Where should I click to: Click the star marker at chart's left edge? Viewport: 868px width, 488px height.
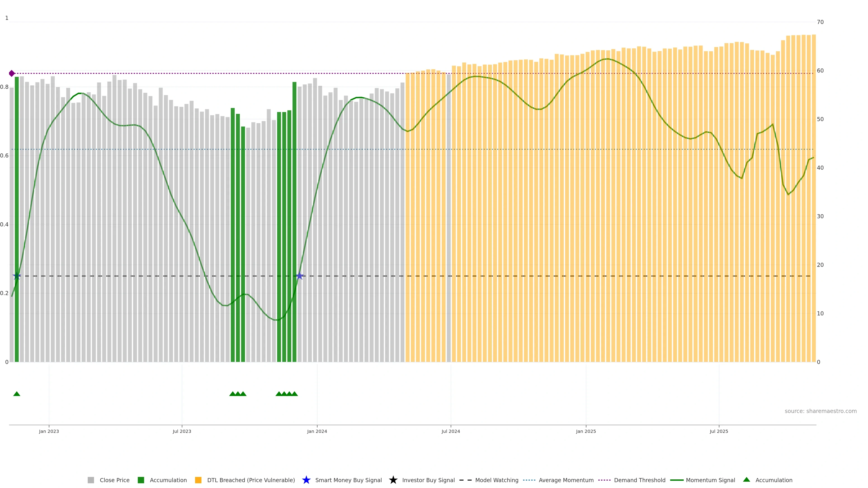point(17,276)
